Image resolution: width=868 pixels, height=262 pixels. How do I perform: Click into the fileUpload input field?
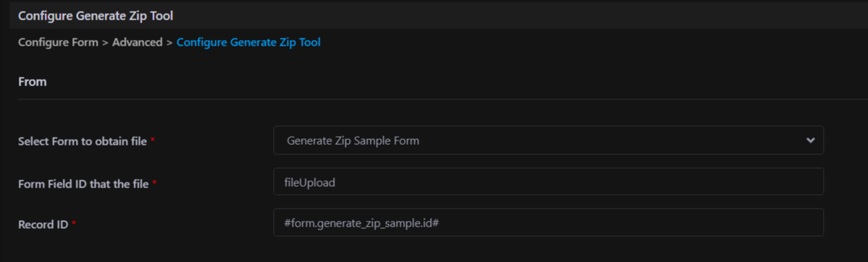[549, 182]
